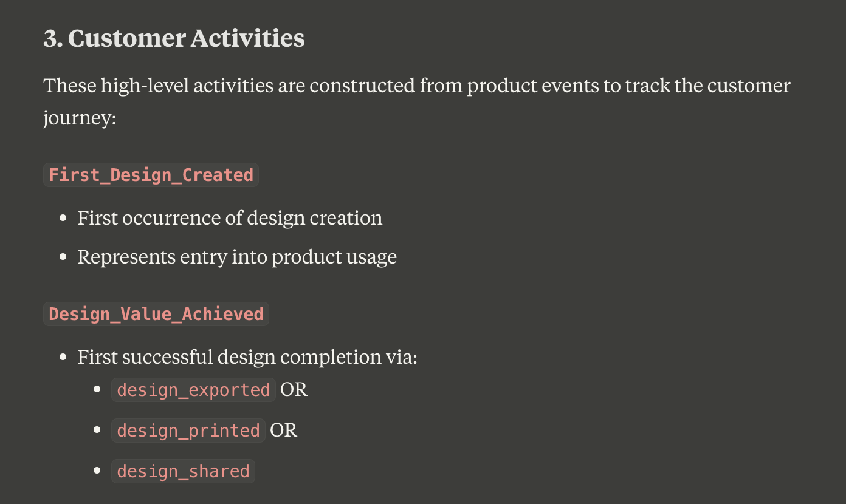Click the OR after design_exported
846x504 pixels.
coord(294,389)
